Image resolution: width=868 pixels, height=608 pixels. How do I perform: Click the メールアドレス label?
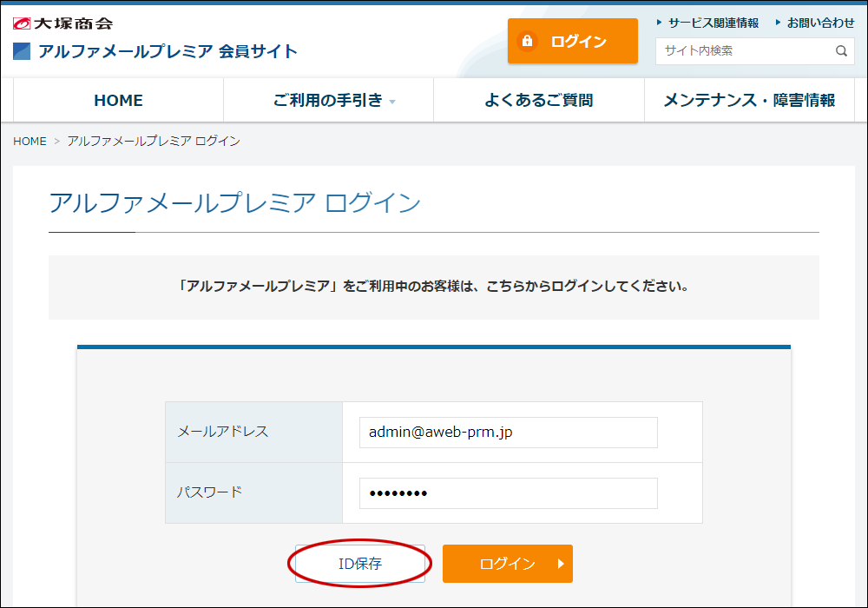[222, 432]
